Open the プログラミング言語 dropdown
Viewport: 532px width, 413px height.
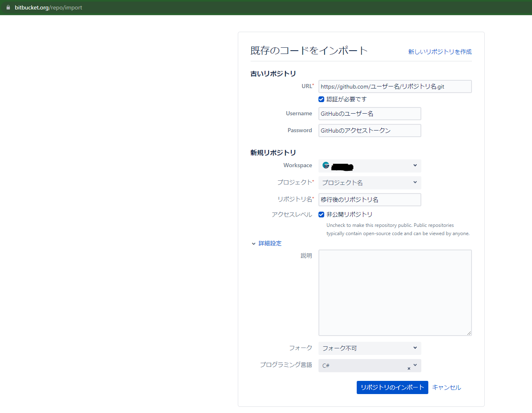click(x=370, y=366)
